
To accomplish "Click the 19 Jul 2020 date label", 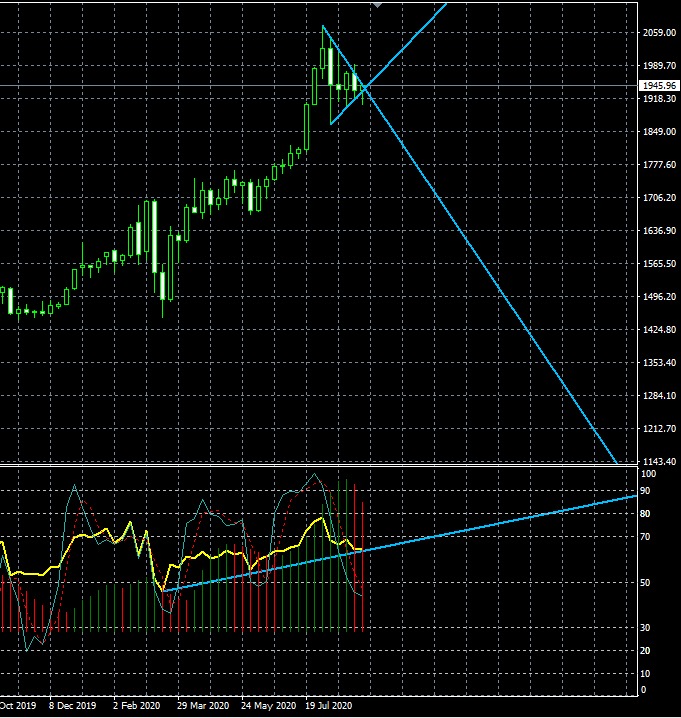I will [328, 705].
